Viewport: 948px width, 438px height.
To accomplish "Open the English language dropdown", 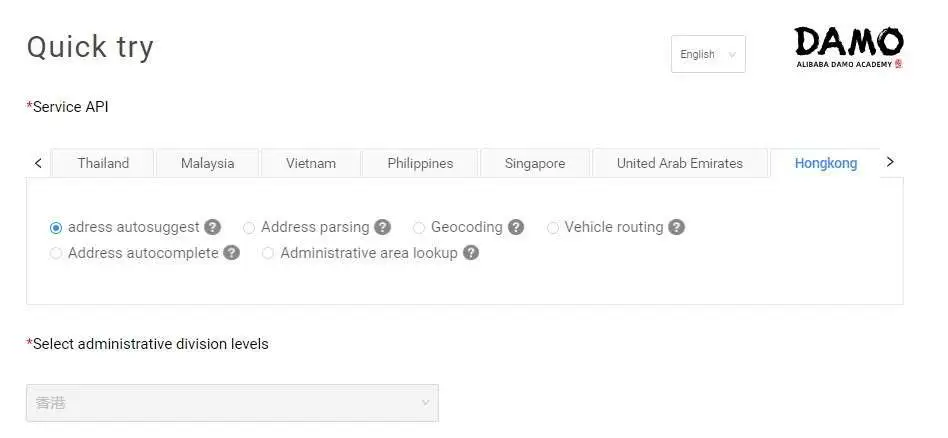I will click(708, 54).
